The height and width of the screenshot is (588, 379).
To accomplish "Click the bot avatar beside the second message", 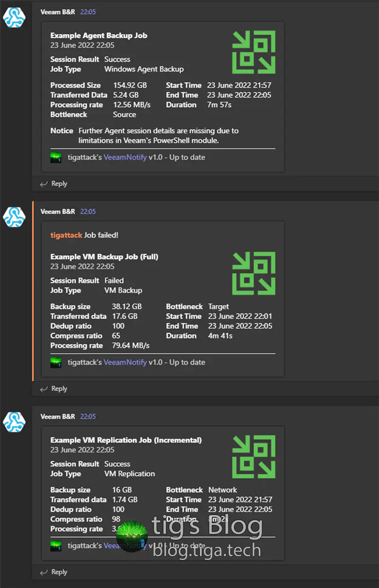I will (x=14, y=217).
